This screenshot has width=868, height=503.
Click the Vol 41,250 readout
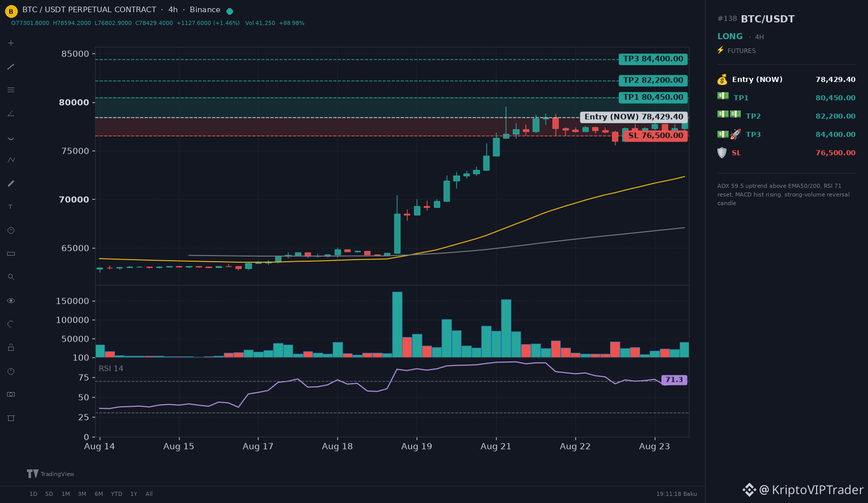pyautogui.click(x=260, y=23)
